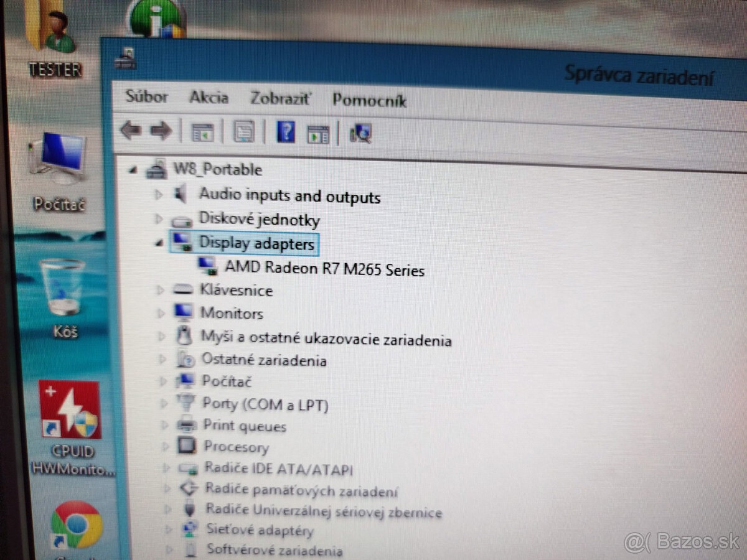Image resolution: width=747 pixels, height=560 pixels.
Task: Select the Monitors tree item
Action: point(231,313)
